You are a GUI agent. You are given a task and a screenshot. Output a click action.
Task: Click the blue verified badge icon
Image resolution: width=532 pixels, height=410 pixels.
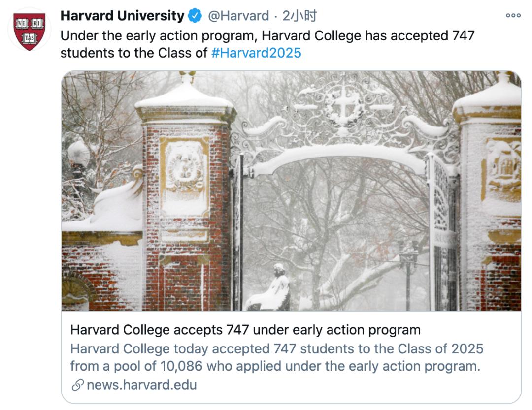pos(196,16)
